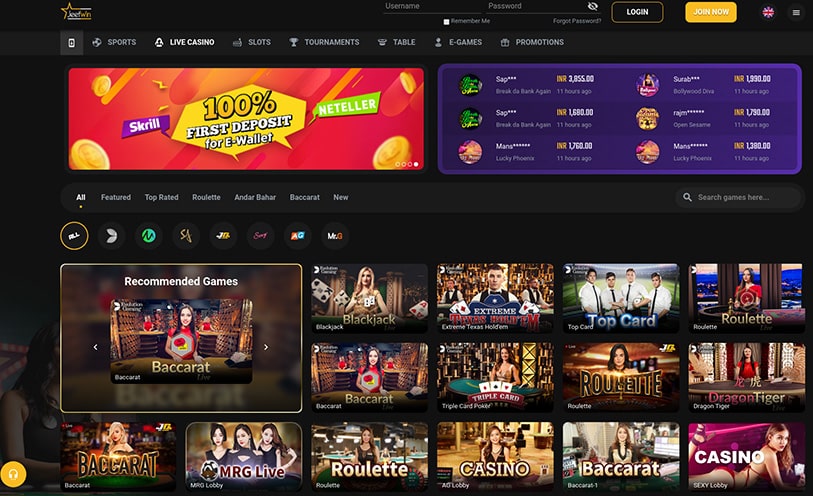This screenshot has height=496, width=813.
Task: Select the New games tab
Action: pos(341,197)
